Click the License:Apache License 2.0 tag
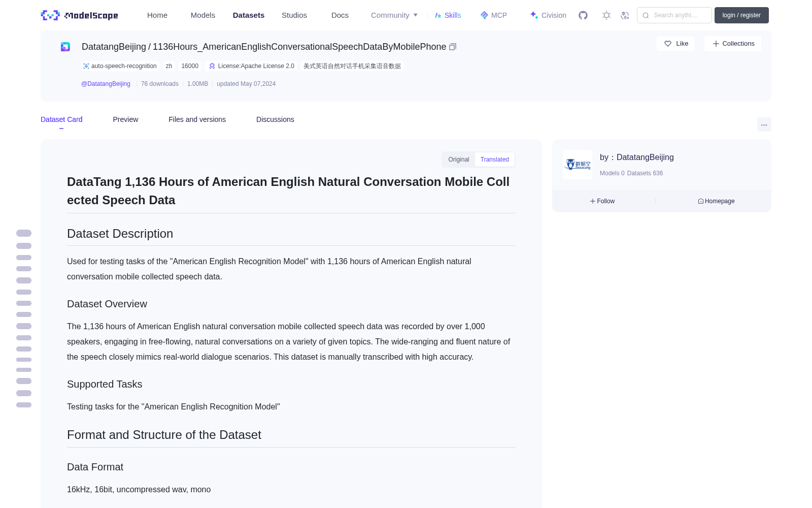This screenshot has height=508, width=812. (x=252, y=66)
